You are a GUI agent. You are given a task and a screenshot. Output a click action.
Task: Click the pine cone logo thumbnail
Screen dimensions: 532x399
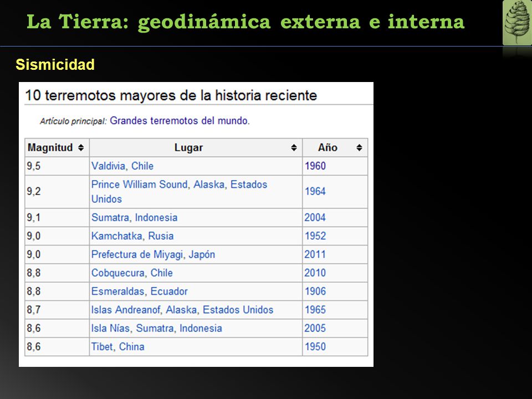(x=517, y=23)
